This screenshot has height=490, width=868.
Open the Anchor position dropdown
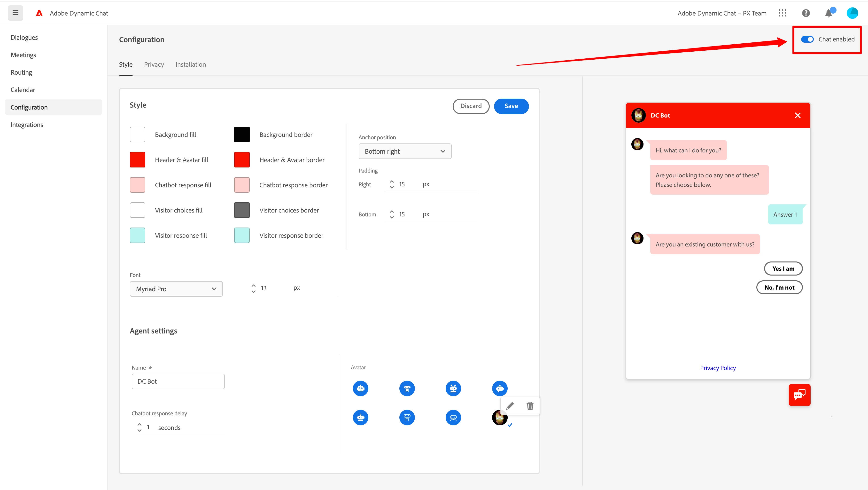coord(405,151)
